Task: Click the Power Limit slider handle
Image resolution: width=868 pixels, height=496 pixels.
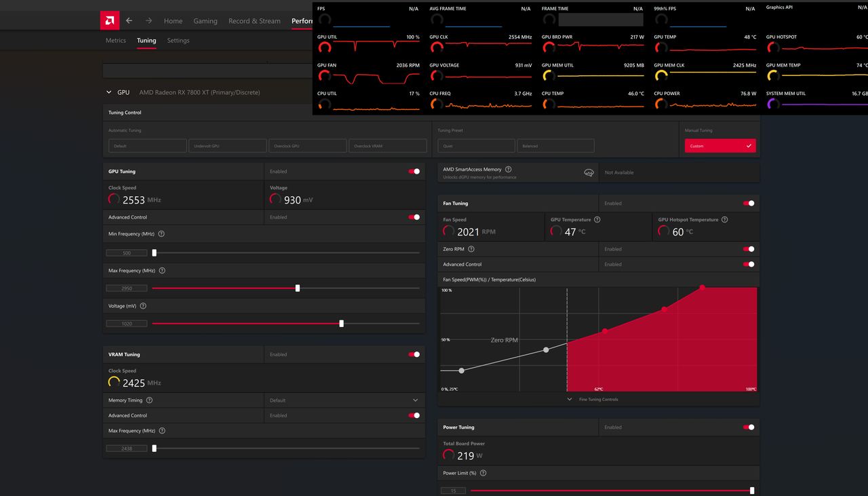Action: 752,491
